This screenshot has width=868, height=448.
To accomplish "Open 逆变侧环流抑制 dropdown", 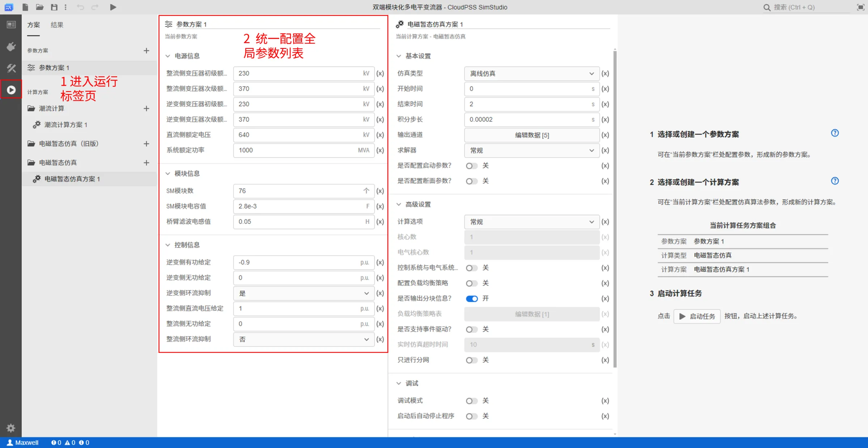I will coord(304,293).
